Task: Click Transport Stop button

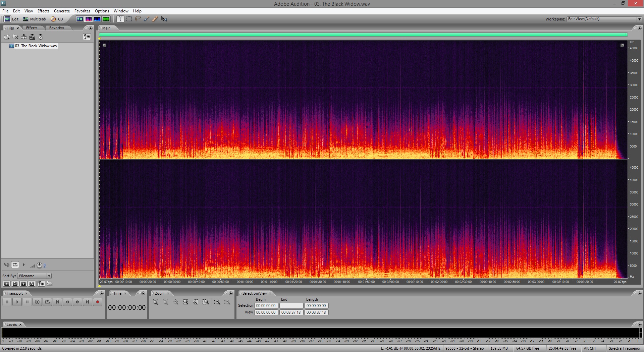Action: click(x=7, y=302)
